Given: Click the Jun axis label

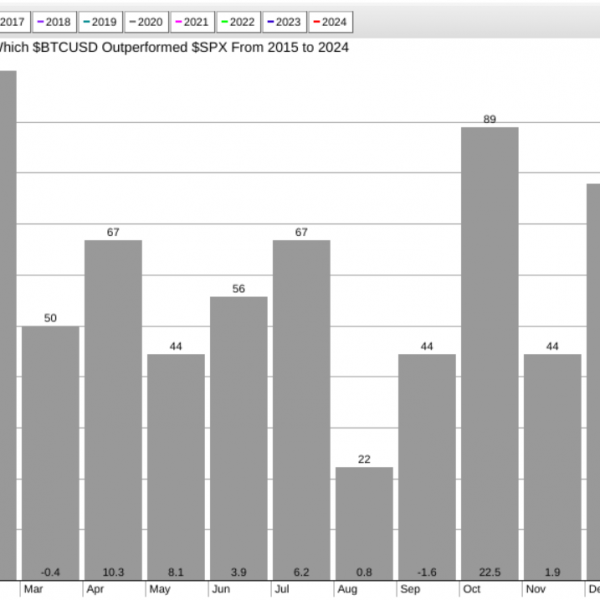Looking at the screenshot, I should [221, 589].
